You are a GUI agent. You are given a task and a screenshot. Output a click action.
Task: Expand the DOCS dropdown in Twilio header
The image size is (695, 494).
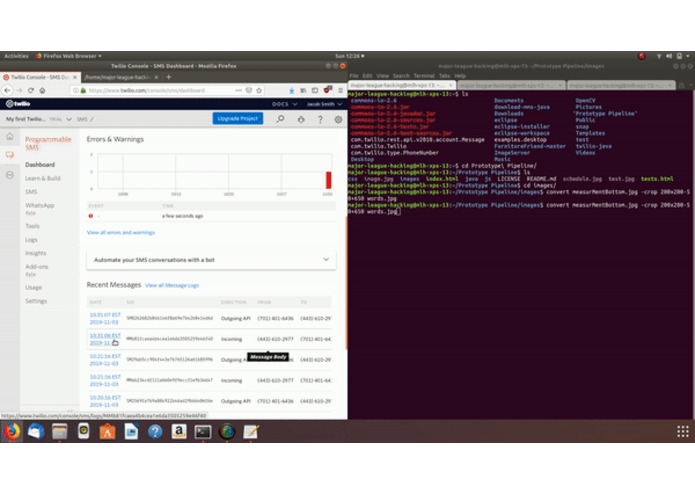tap(284, 104)
